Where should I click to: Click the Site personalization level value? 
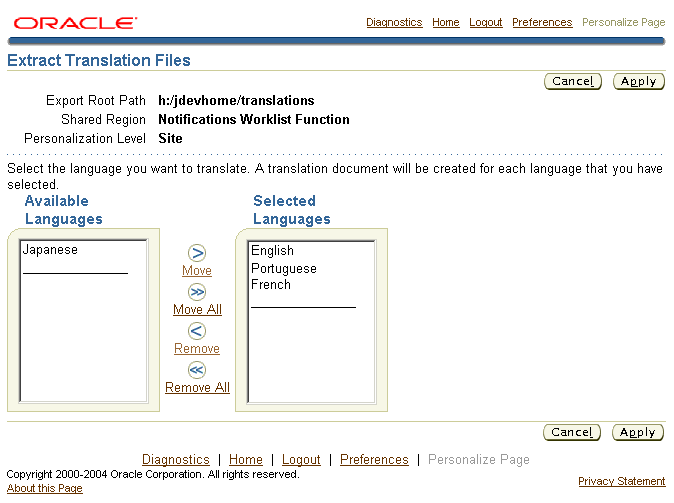[x=170, y=138]
